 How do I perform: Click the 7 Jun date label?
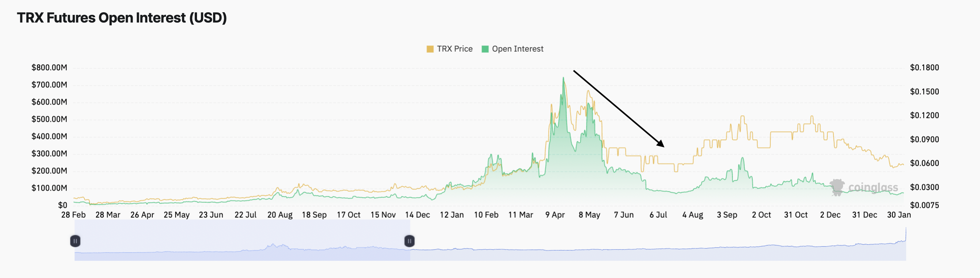click(x=624, y=215)
